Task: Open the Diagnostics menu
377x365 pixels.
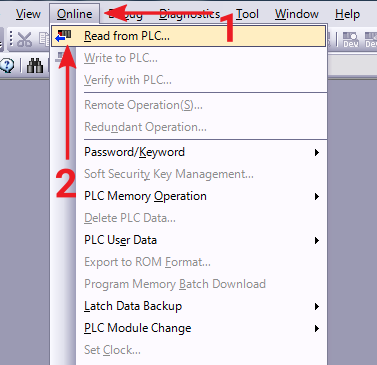Action: (x=190, y=14)
